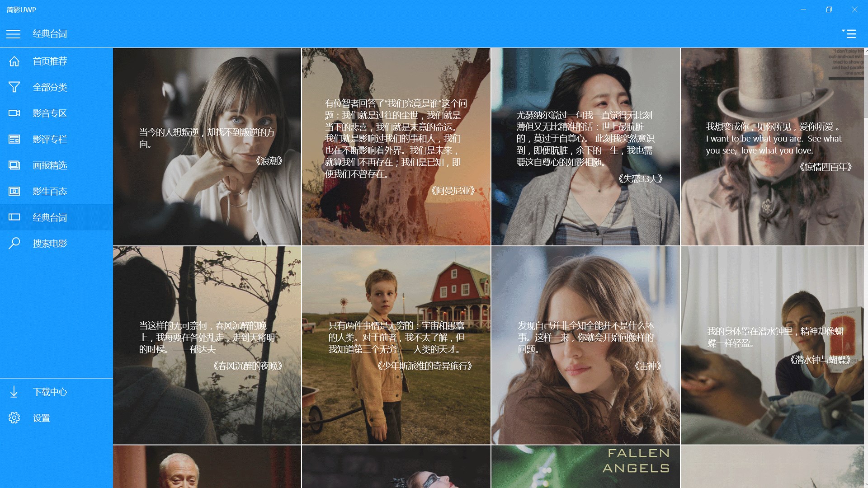Viewport: 868px width, 488px height.
Task: Click the 《少年斯派维的奇异旅行》 movie quote
Action: coord(396,345)
